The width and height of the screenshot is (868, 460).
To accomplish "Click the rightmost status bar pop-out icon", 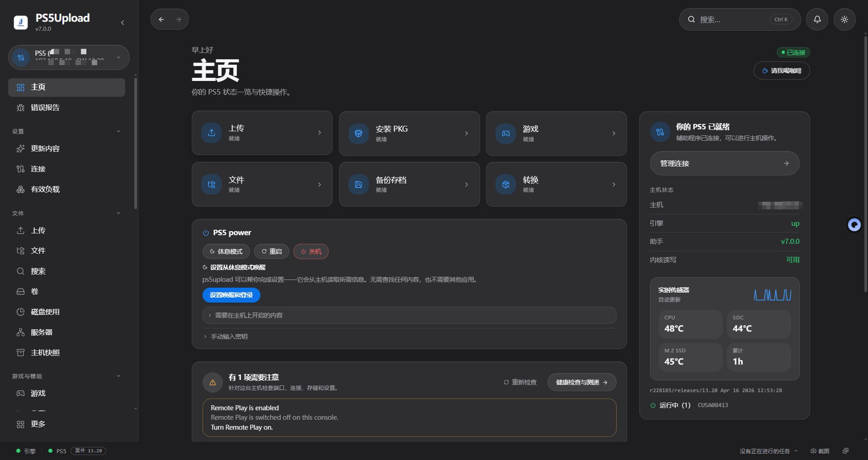I will (845, 451).
